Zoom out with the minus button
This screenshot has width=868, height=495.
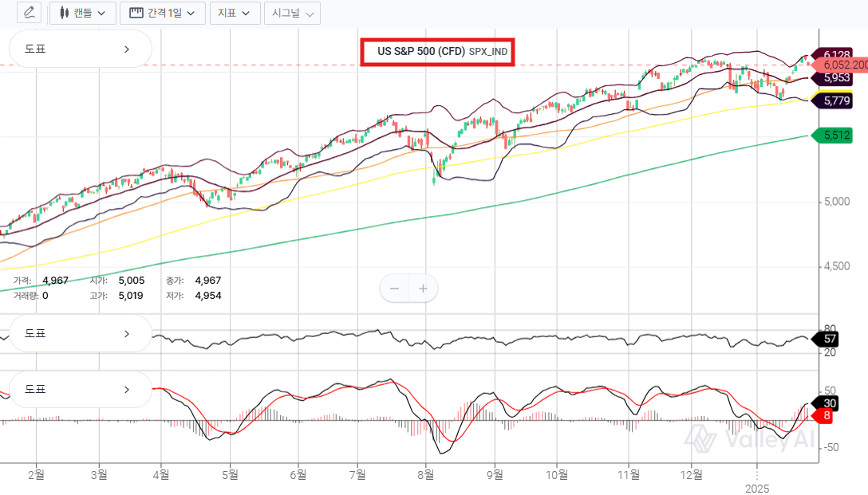[394, 289]
